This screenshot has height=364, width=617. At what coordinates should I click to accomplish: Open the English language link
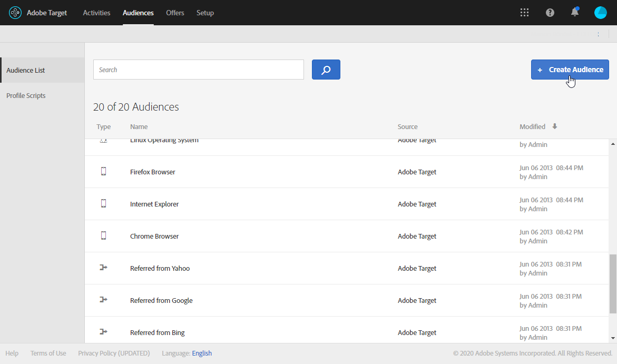pos(202,353)
